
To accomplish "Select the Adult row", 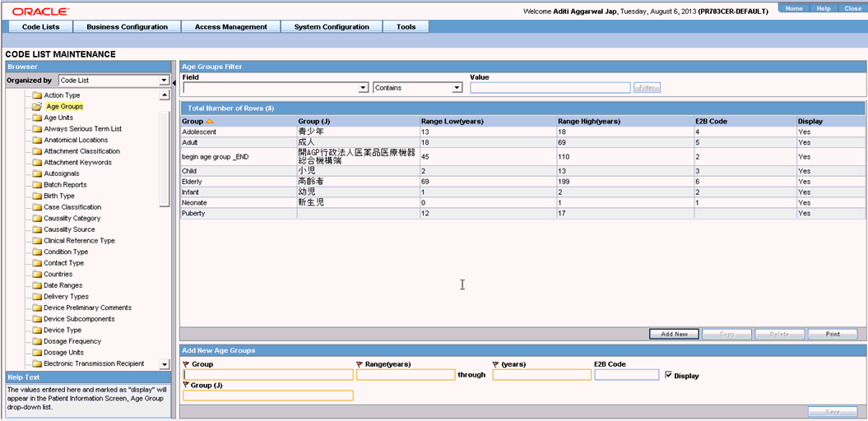I will [x=522, y=142].
